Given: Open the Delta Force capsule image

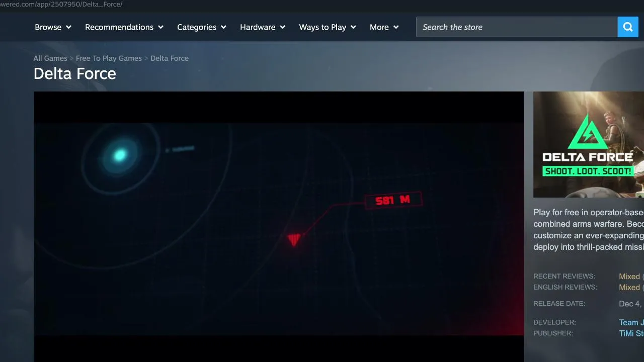Looking at the screenshot, I should click(x=589, y=144).
